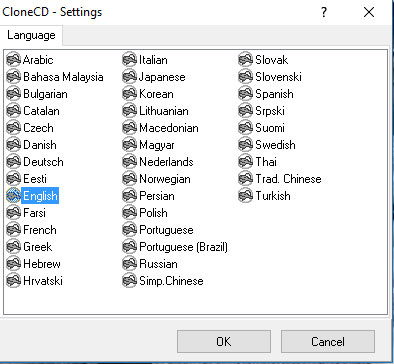Click the Spanish language icon
The height and width of the screenshot is (364, 394).
click(245, 94)
